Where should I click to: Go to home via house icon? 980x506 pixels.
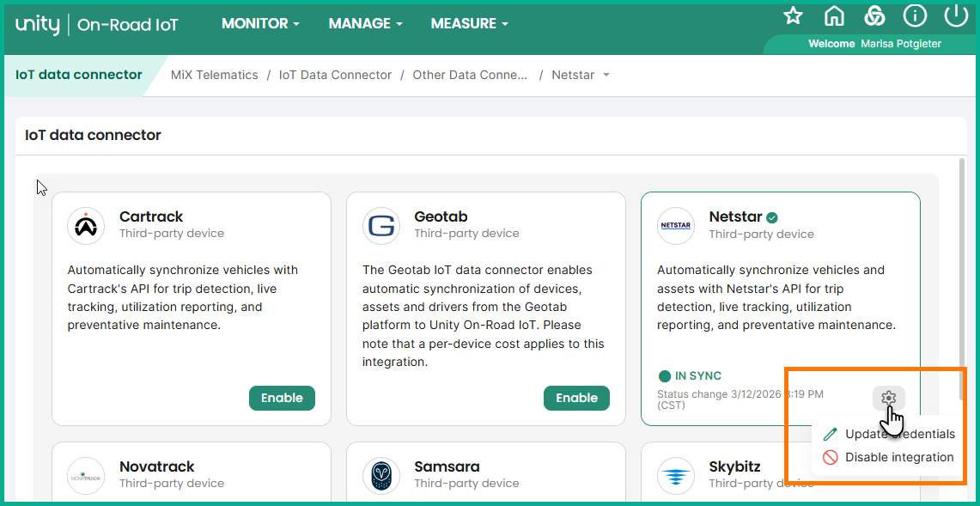[834, 15]
